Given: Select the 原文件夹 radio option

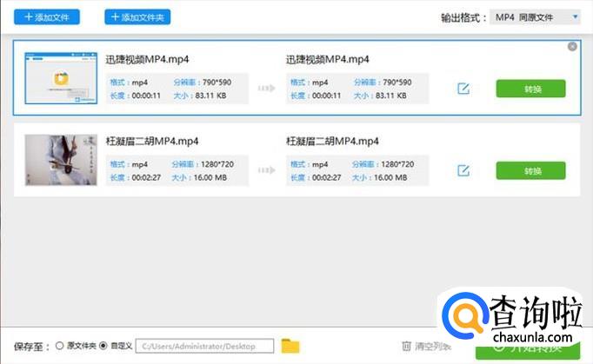Looking at the screenshot, I should [x=59, y=346].
